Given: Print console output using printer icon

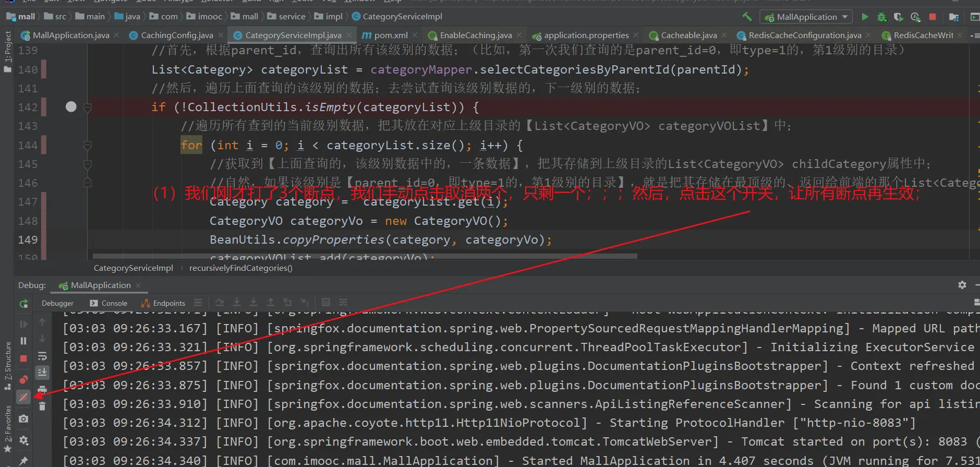Looking at the screenshot, I should (x=42, y=389).
